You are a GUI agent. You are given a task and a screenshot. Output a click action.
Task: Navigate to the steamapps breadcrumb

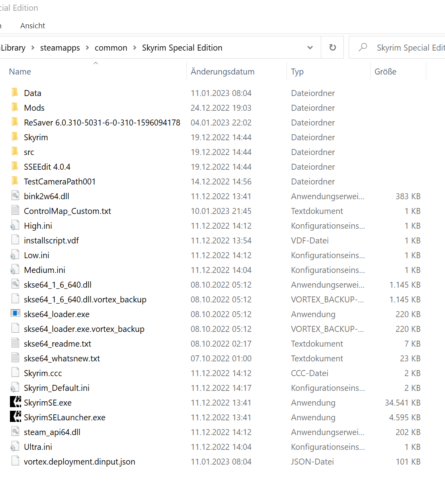pos(60,48)
